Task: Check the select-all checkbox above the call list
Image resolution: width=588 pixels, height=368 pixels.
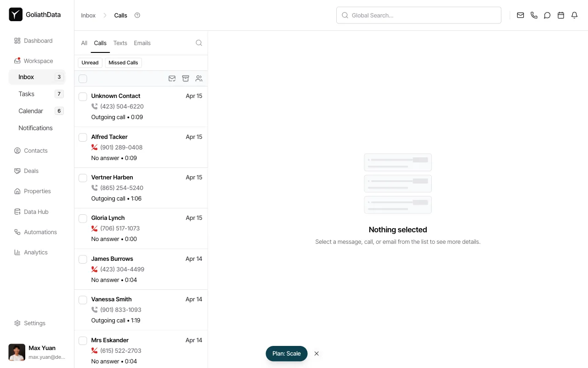Action: (83, 78)
